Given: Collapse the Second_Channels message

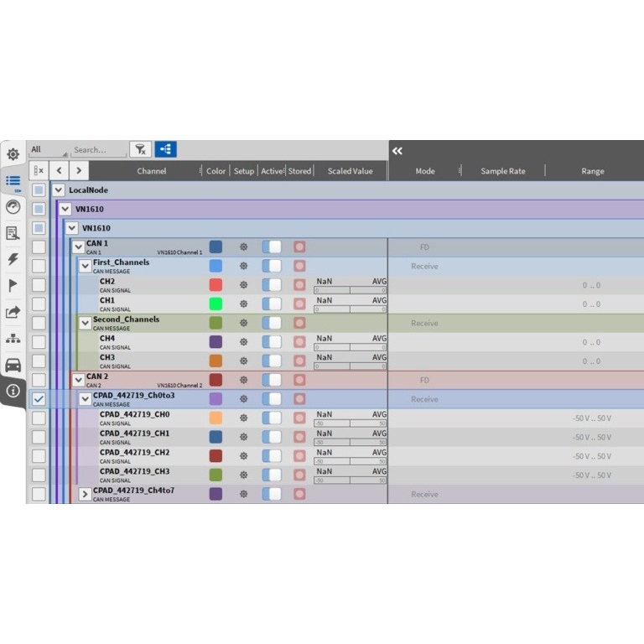Looking at the screenshot, I should click(85, 323).
